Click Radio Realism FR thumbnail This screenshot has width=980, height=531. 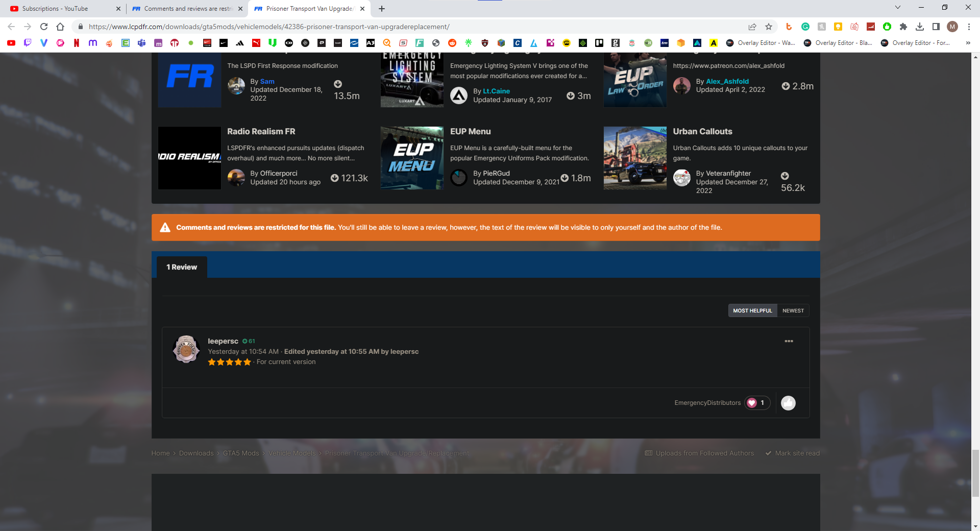pyautogui.click(x=189, y=158)
